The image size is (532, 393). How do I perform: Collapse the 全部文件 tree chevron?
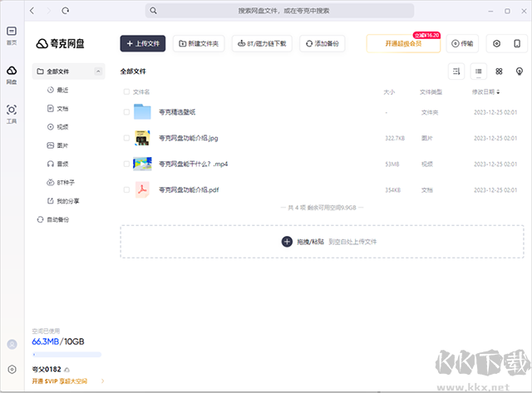[98, 71]
